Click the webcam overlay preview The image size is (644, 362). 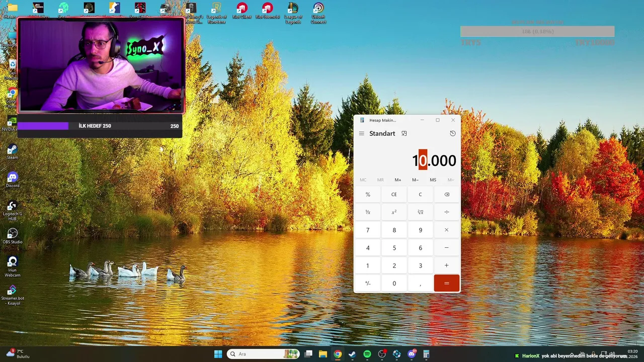(101, 65)
